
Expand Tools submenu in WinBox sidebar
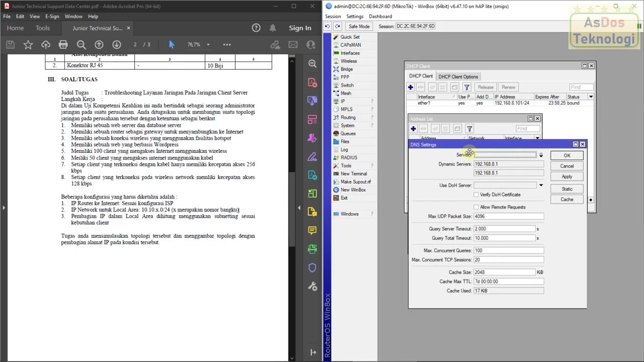(x=372, y=166)
